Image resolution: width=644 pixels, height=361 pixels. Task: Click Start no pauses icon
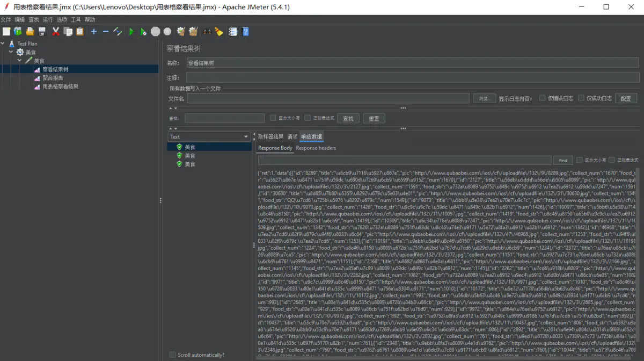click(x=143, y=32)
